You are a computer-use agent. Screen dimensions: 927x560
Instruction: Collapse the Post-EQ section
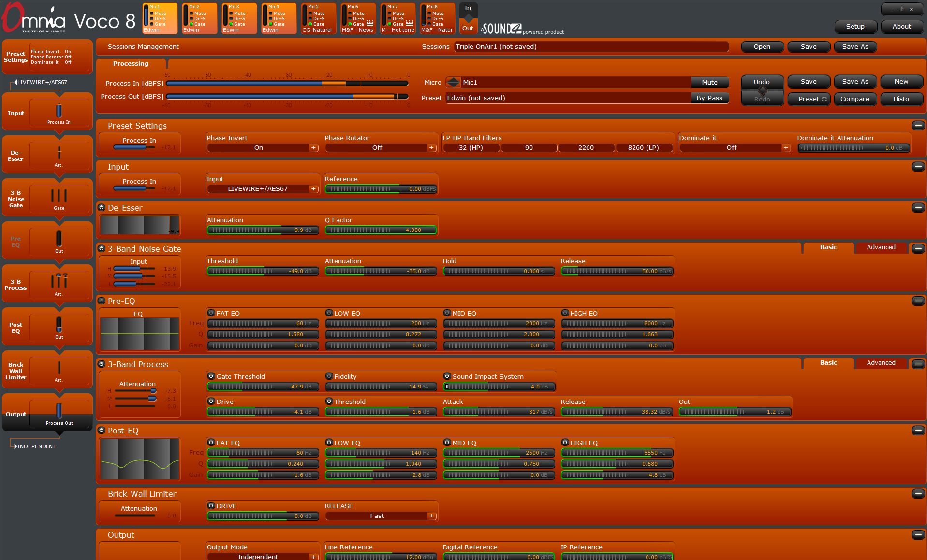coord(918,431)
